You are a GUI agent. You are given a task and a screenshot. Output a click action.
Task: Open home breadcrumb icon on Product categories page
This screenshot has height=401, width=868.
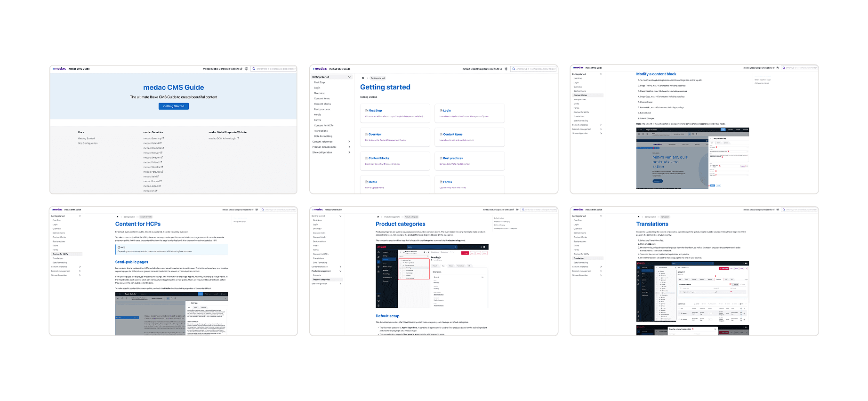378,217
